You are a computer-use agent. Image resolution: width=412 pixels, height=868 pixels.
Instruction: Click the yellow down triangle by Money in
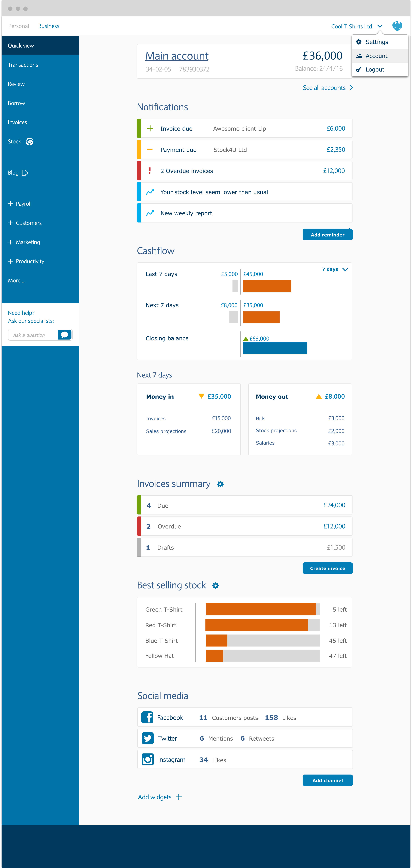coord(201,396)
